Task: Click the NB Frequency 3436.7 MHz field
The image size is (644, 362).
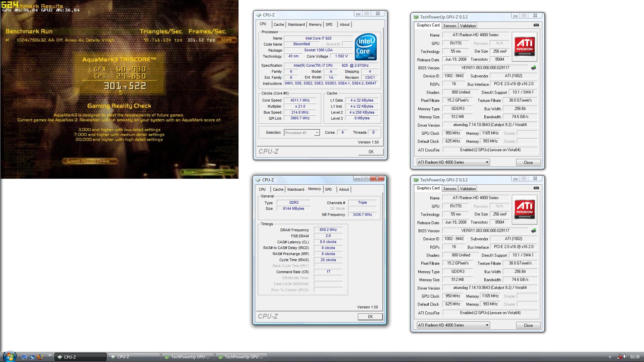Action: 362,215
